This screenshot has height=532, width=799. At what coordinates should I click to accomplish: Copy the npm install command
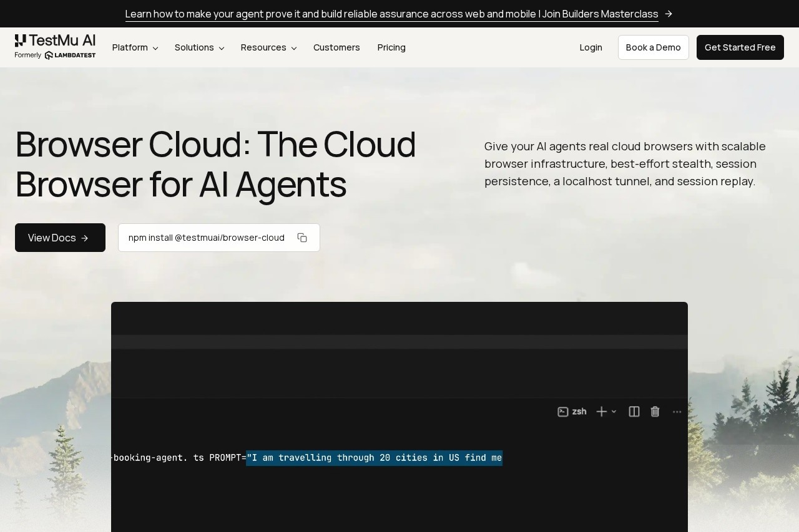302,238
